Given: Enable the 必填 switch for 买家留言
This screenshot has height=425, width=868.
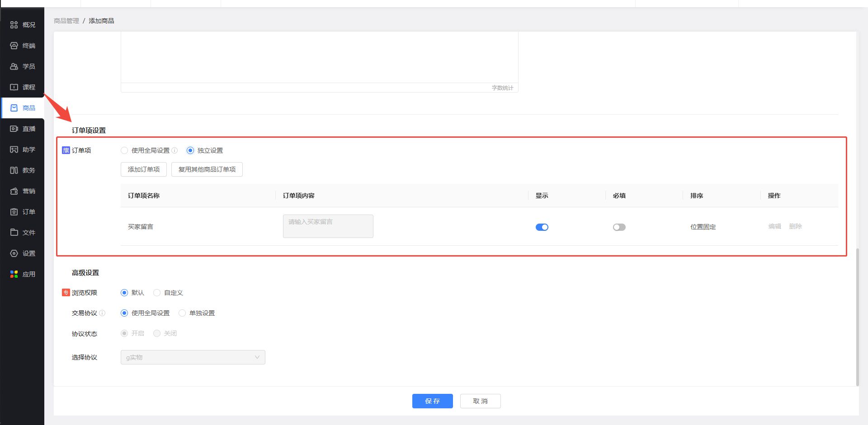Looking at the screenshot, I should pyautogui.click(x=619, y=227).
